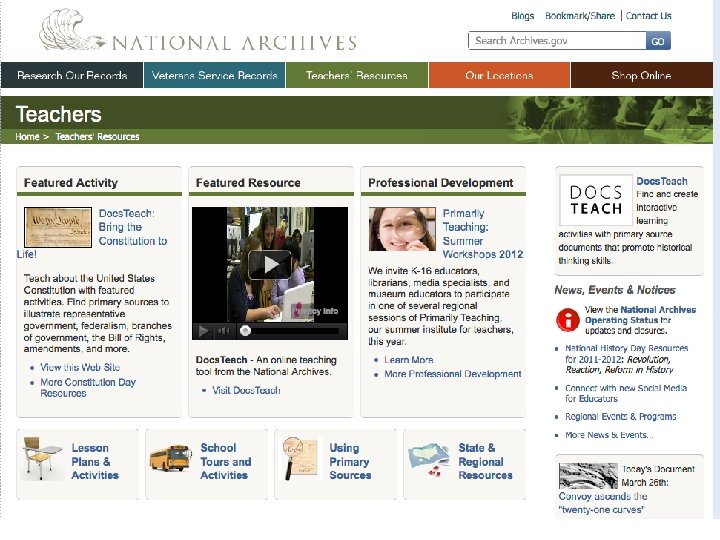Image resolution: width=720 pixels, height=540 pixels.
Task: Open State & Regional Resources link
Action: pos(485,461)
